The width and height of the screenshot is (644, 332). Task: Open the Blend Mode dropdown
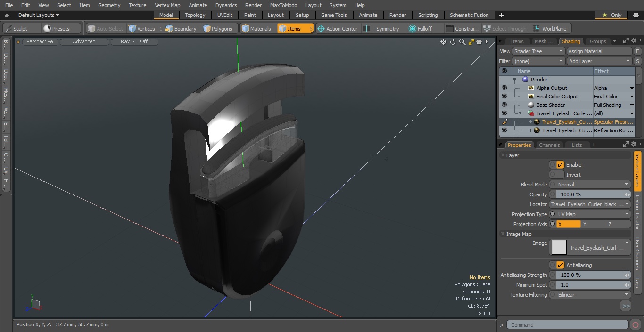pos(593,185)
